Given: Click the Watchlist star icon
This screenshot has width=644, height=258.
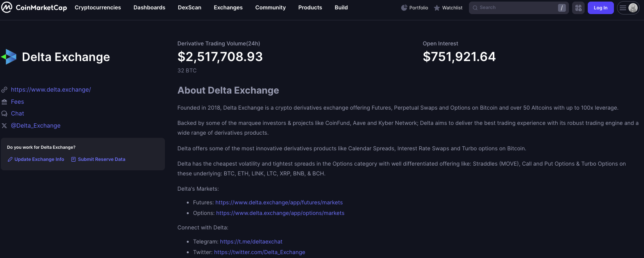Looking at the screenshot, I should (437, 8).
